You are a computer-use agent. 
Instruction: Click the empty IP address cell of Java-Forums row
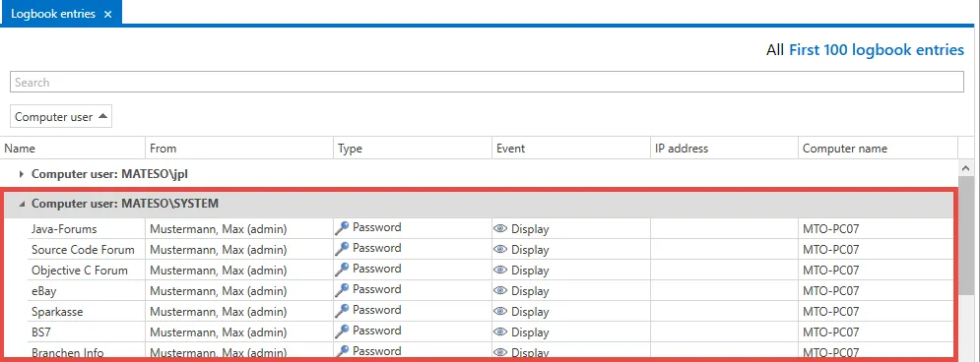click(x=724, y=228)
